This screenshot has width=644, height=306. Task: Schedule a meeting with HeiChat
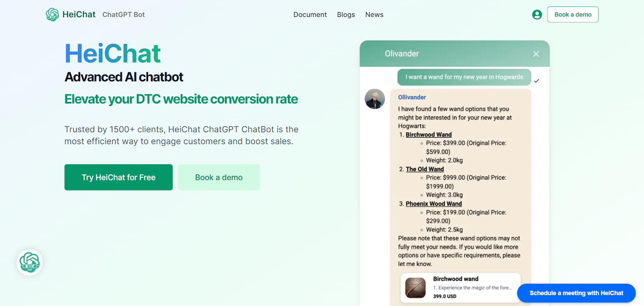(x=576, y=293)
